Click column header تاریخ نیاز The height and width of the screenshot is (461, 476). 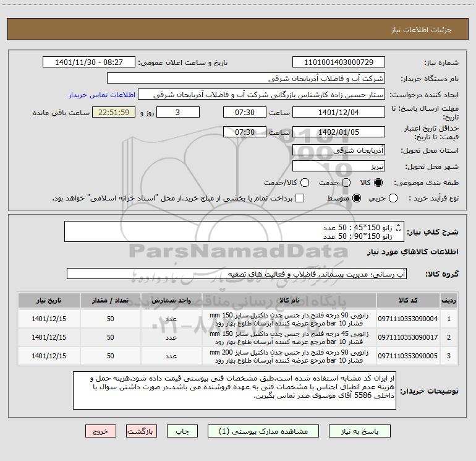pyautogui.click(x=49, y=301)
